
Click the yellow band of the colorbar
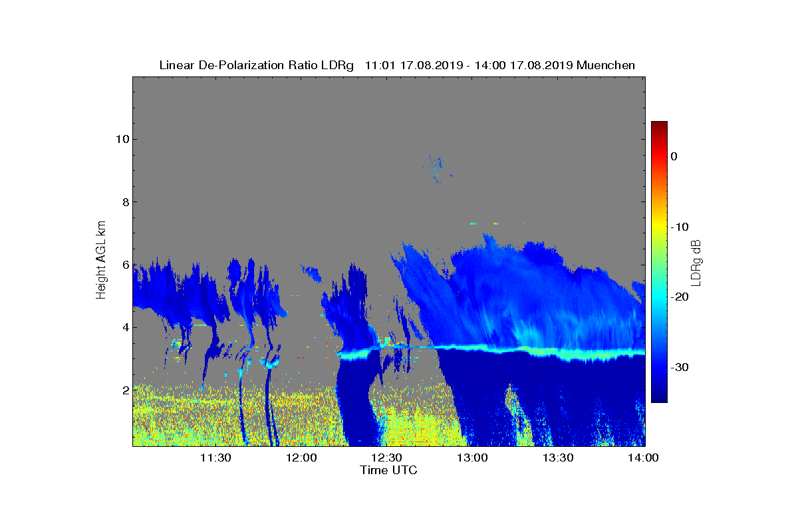coord(659,227)
